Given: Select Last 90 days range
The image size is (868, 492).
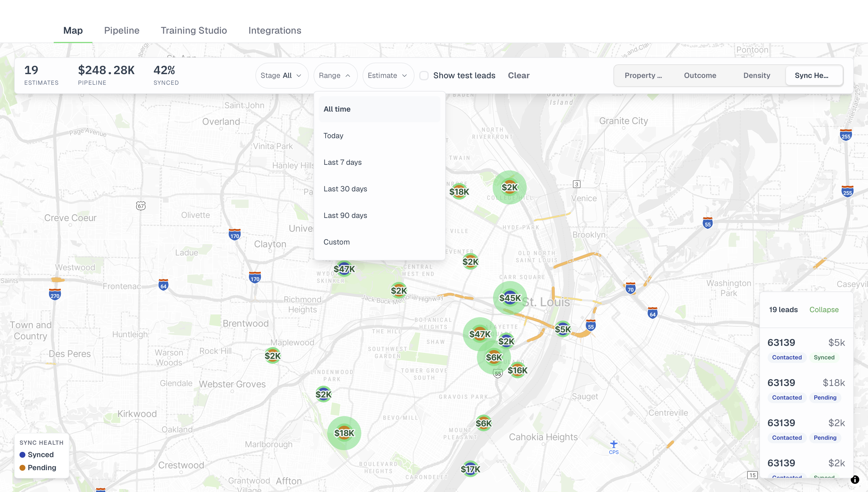Looking at the screenshot, I should tap(379, 216).
